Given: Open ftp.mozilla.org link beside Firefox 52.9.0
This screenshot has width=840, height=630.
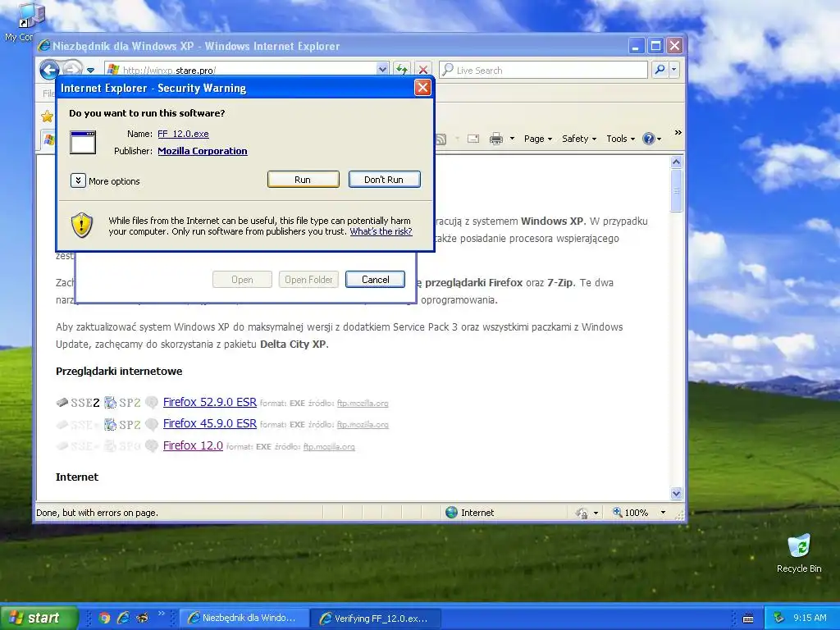Looking at the screenshot, I should 363,404.
